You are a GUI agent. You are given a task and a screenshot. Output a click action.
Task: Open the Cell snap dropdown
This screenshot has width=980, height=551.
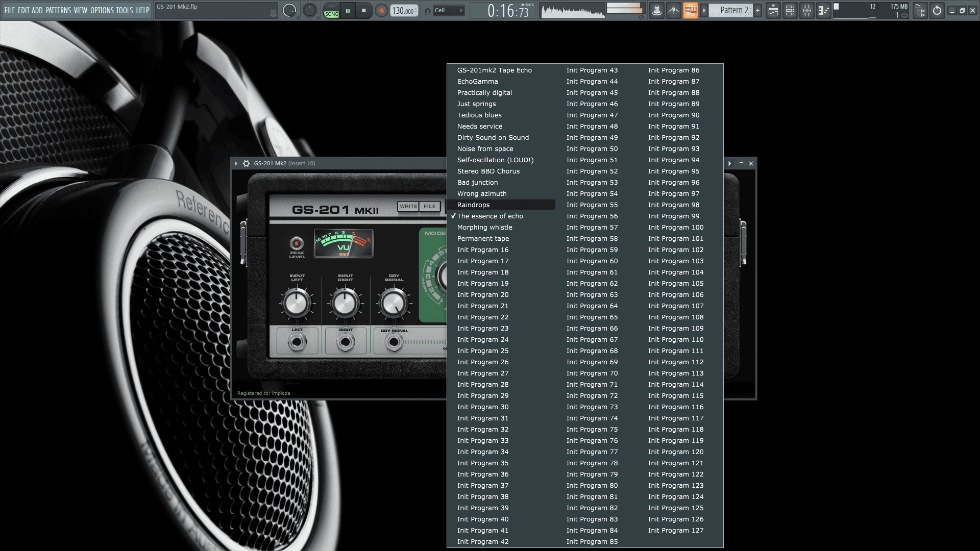point(449,10)
